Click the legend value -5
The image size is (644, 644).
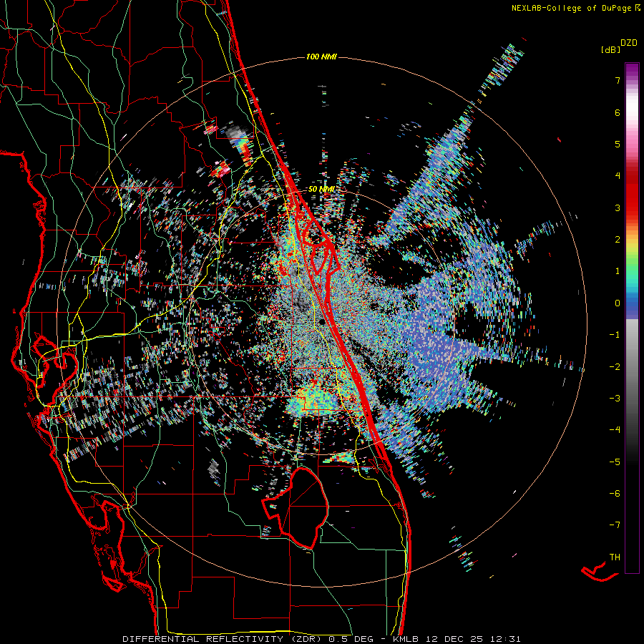click(x=615, y=462)
